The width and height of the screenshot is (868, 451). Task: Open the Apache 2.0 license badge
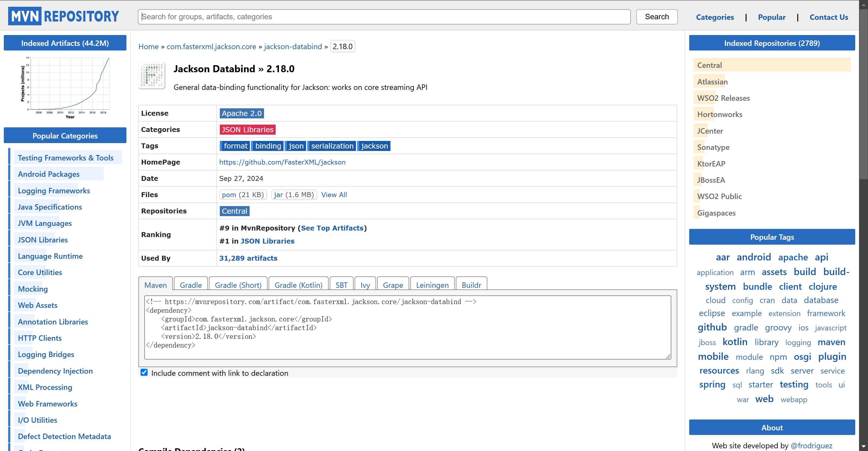[x=241, y=113]
